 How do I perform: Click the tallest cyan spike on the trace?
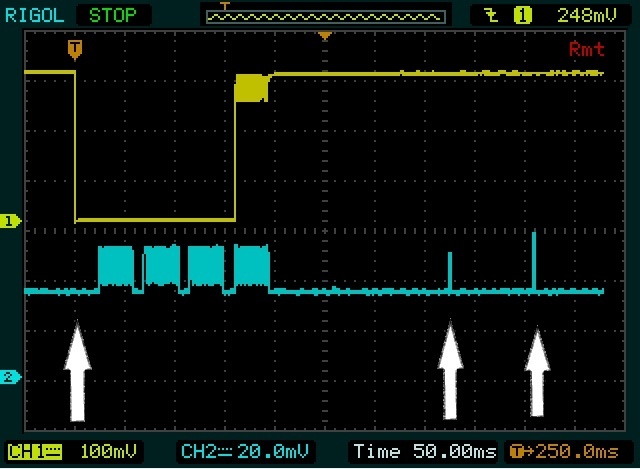click(x=535, y=260)
